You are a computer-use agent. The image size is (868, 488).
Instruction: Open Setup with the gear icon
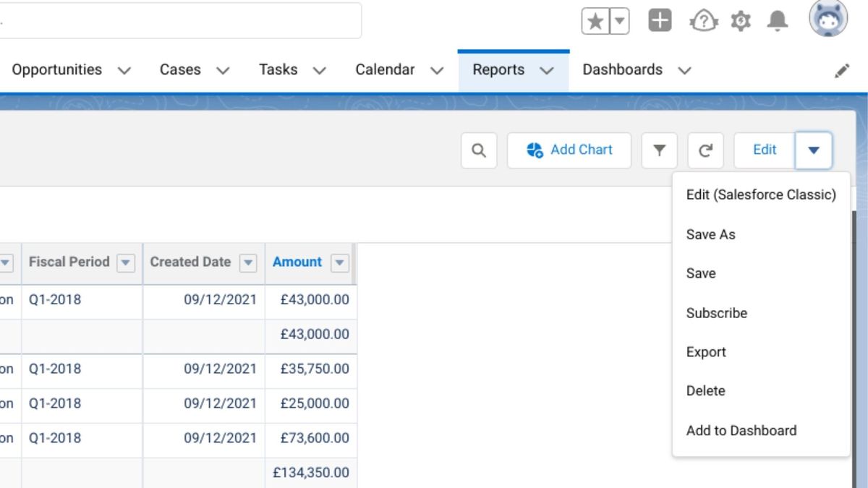click(x=740, y=20)
